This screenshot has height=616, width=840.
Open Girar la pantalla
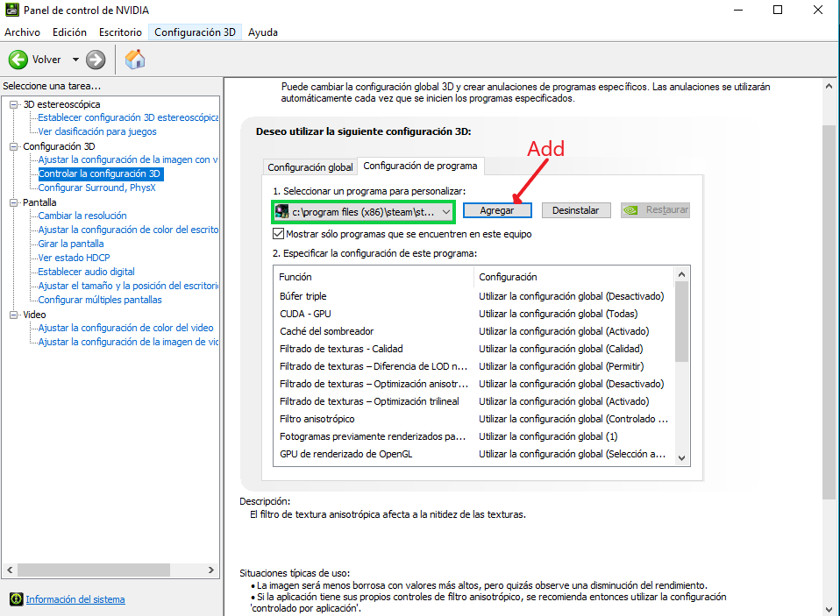tap(71, 244)
